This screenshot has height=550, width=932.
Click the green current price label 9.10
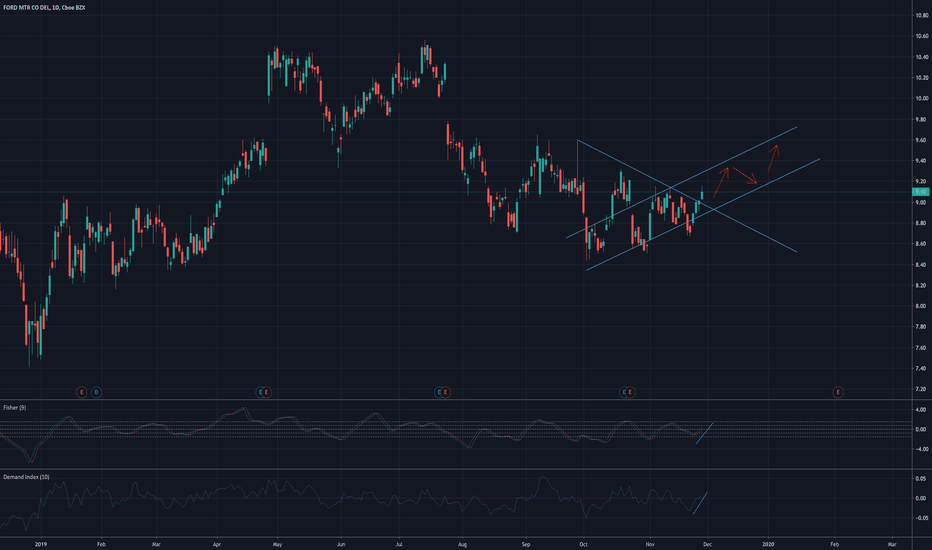921,192
